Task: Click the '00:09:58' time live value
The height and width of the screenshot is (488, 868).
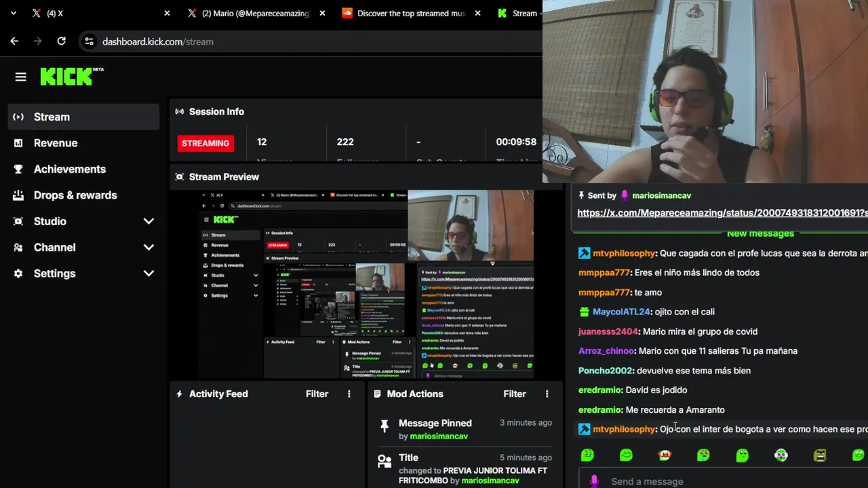Action: coord(516,142)
